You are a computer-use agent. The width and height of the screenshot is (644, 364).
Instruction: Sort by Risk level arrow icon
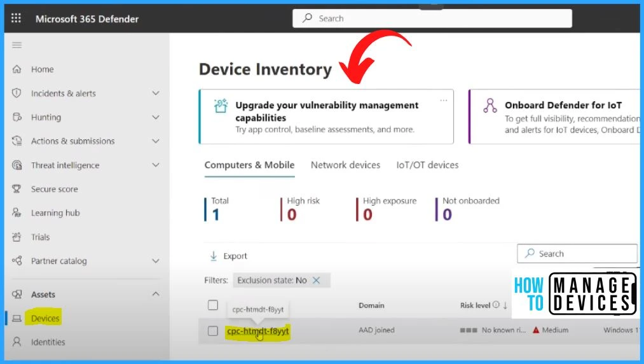click(505, 305)
